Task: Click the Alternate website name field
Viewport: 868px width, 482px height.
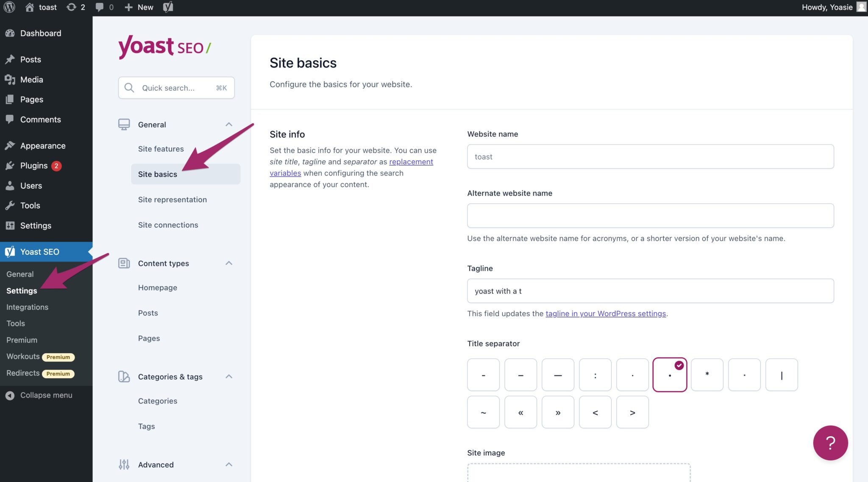Action: (650, 216)
